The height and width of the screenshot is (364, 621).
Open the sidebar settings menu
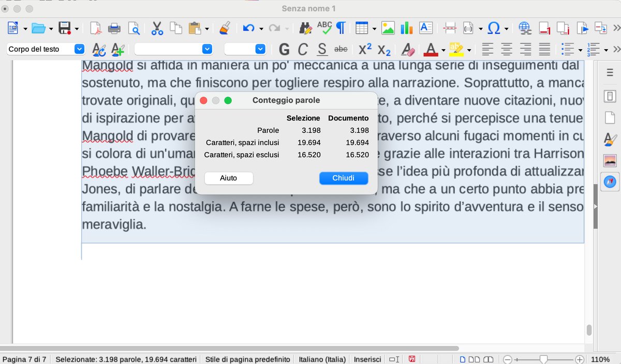(610, 72)
